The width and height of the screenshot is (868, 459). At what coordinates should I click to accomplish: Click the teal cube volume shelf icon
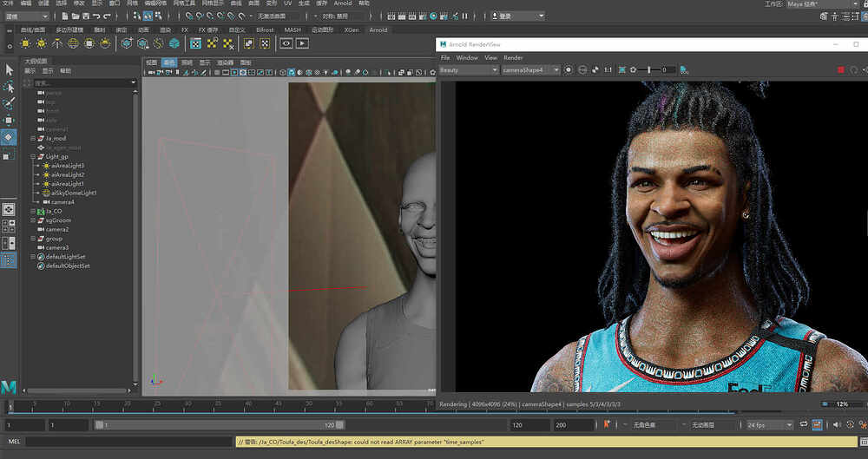pyautogui.click(x=174, y=43)
